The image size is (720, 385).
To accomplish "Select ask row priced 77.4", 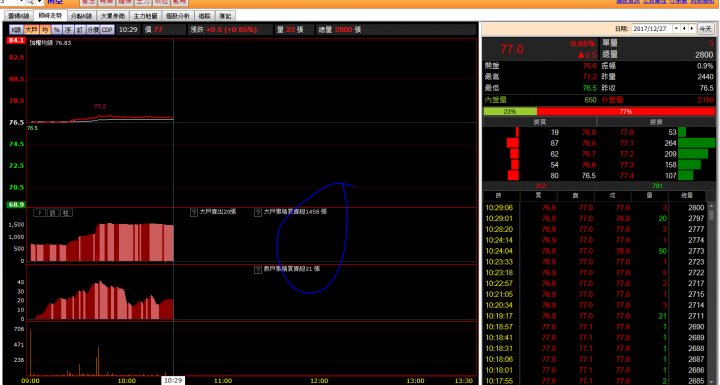I will pyautogui.click(x=656, y=176).
